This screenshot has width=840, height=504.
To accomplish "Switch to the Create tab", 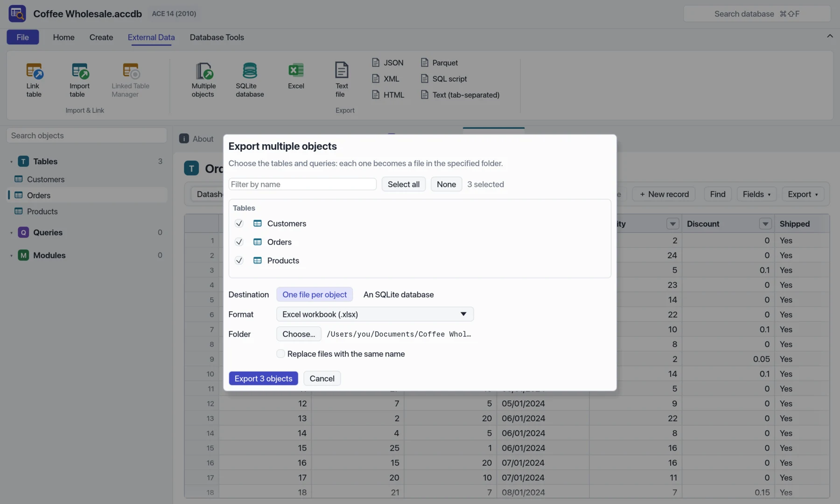I will click(x=101, y=37).
